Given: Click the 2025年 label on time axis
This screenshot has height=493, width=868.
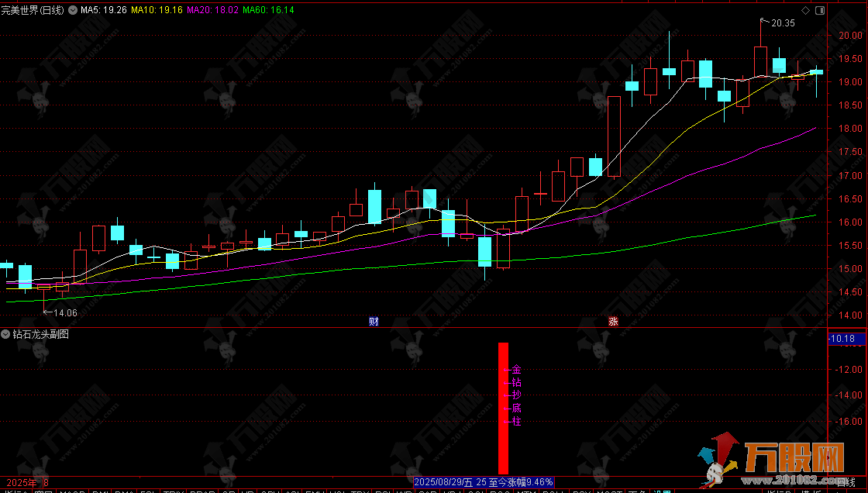Looking at the screenshot, I should [22, 483].
